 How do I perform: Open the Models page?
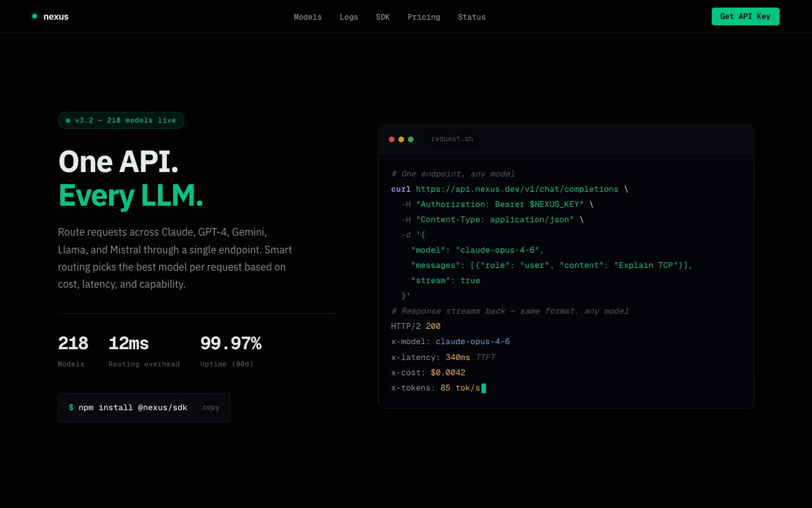(x=308, y=17)
